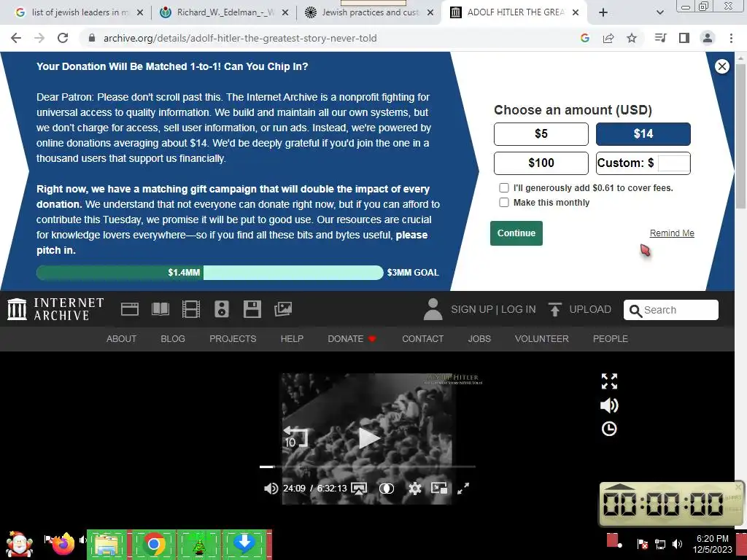Expand Chrome tab search chevron
Screen dimensions: 747x560
(x=659, y=13)
